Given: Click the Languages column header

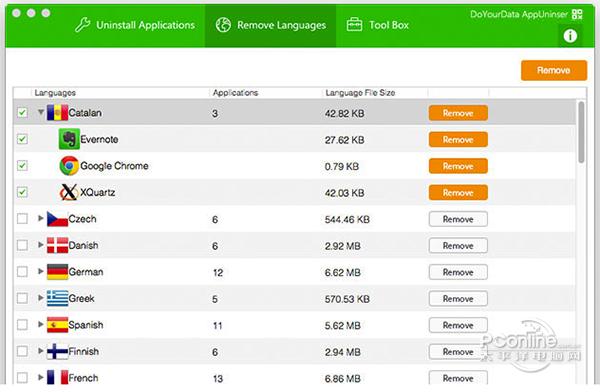Looking at the screenshot, I should point(55,93).
